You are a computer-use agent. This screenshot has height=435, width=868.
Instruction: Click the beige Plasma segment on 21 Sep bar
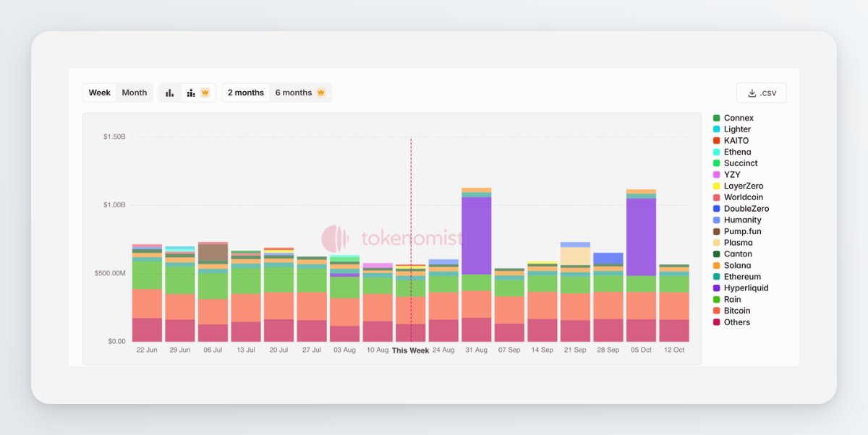pos(575,256)
